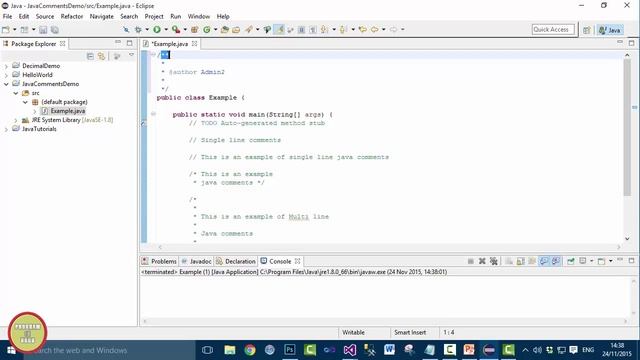
Task: Click the 'public class Example' code line
Action: click(x=201, y=98)
